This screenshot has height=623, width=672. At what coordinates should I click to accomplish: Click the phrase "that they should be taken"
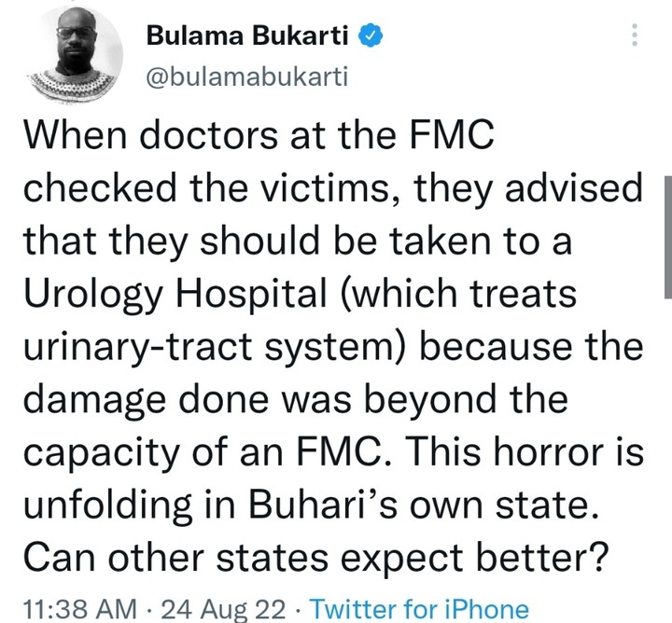(258, 241)
